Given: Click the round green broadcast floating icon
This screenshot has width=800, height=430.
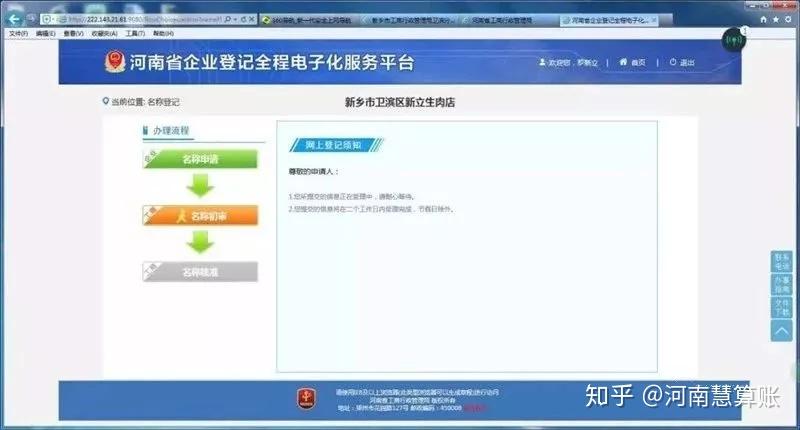Looking at the screenshot, I should 734,40.
